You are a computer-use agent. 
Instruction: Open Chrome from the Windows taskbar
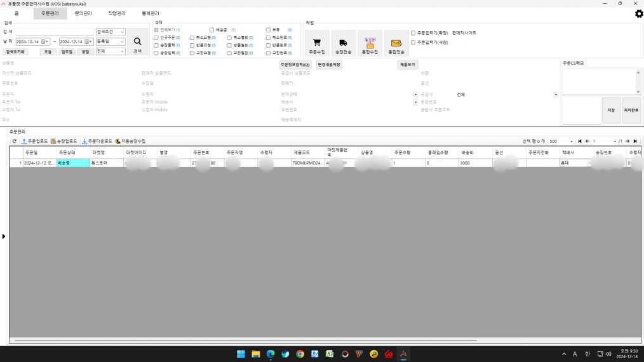coord(300,354)
